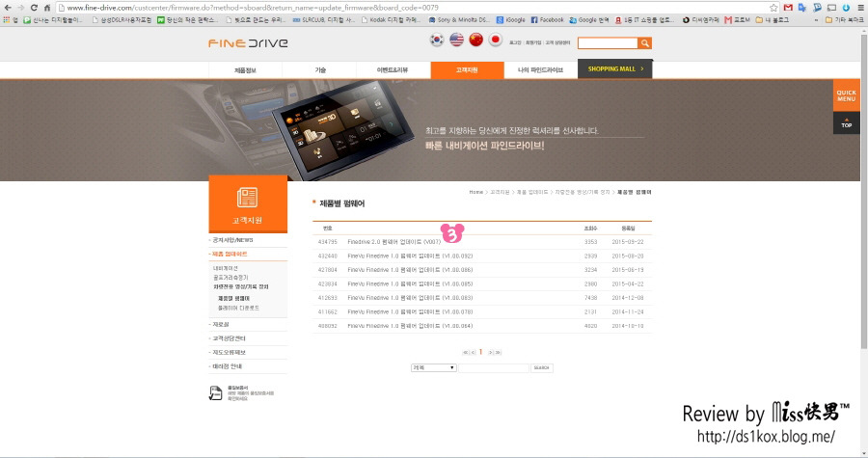This screenshot has height=458, width=868.
Task: Open Finedrive 1.0 firmware V1.00.092 post
Action: click(410, 256)
